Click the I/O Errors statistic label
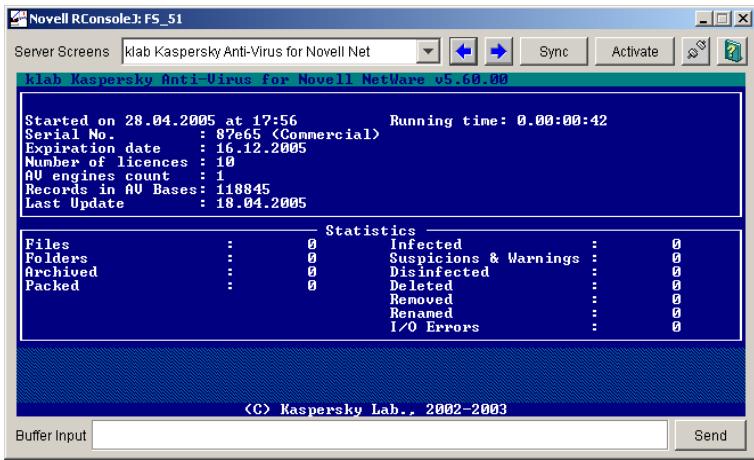The width and height of the screenshot is (754, 460). [435, 327]
